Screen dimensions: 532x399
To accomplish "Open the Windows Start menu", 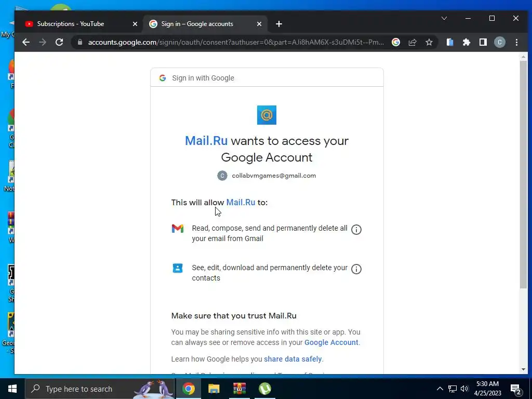I will coord(12,389).
